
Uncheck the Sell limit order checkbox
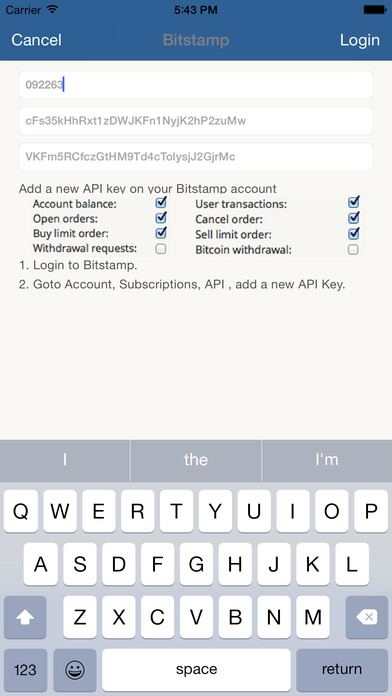pyautogui.click(x=354, y=233)
